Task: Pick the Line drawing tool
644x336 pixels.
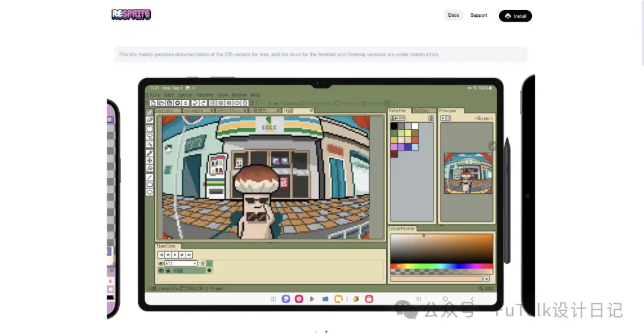Action: click(150, 177)
